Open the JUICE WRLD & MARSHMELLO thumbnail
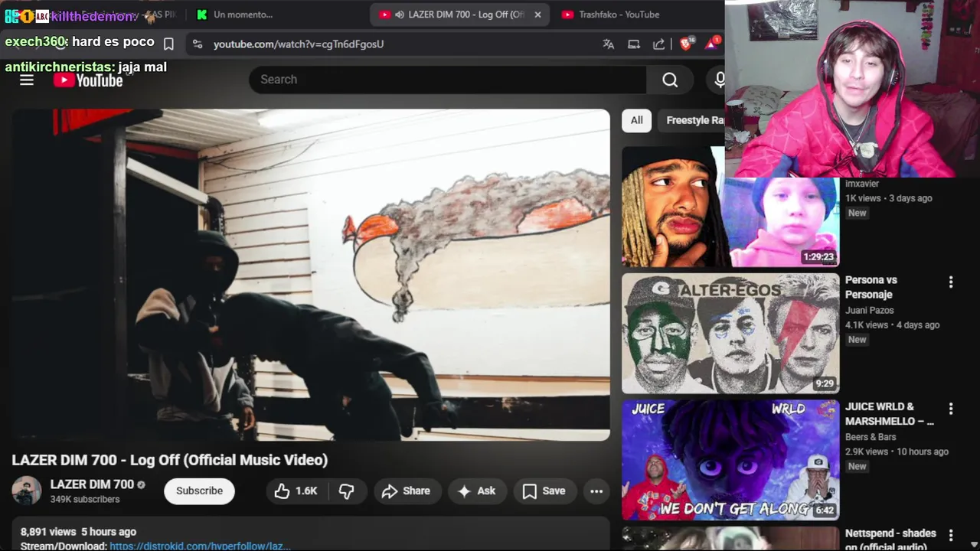The width and height of the screenshot is (980, 551). click(730, 460)
